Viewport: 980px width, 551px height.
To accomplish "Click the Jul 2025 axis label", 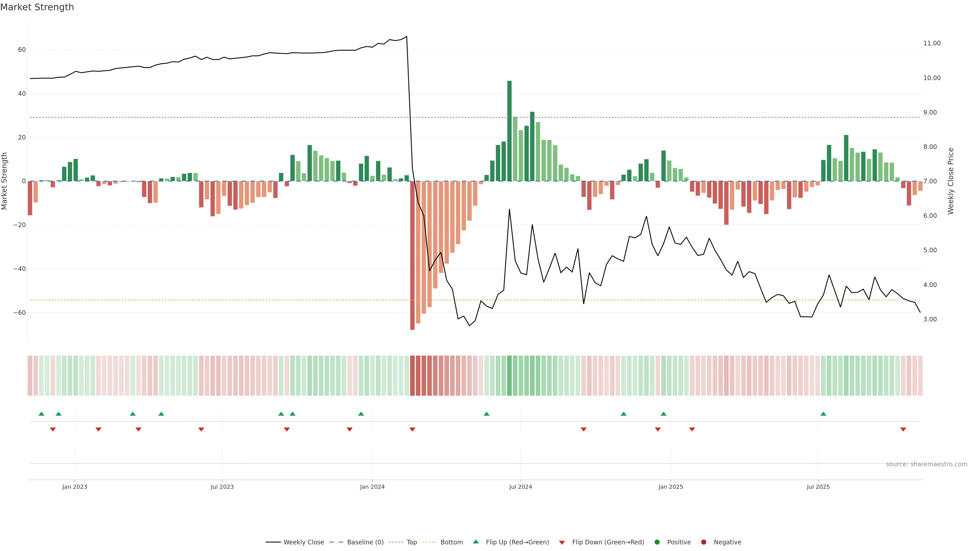I will point(818,487).
